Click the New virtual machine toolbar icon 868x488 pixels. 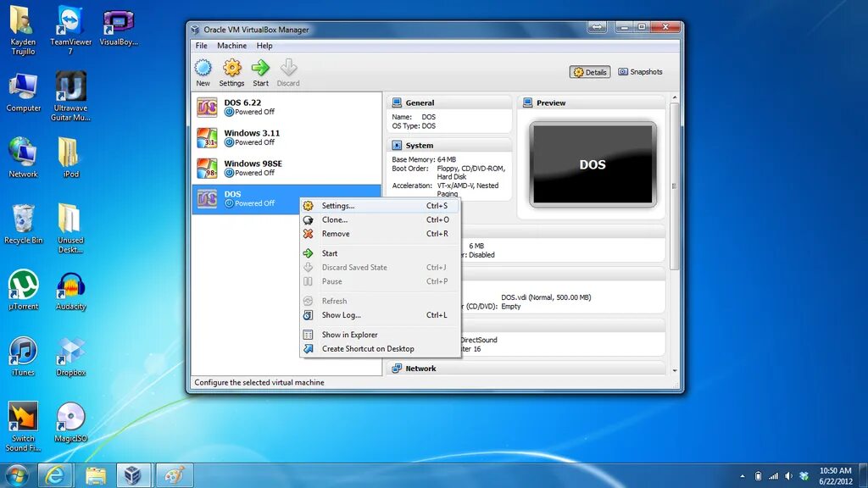[x=203, y=73]
